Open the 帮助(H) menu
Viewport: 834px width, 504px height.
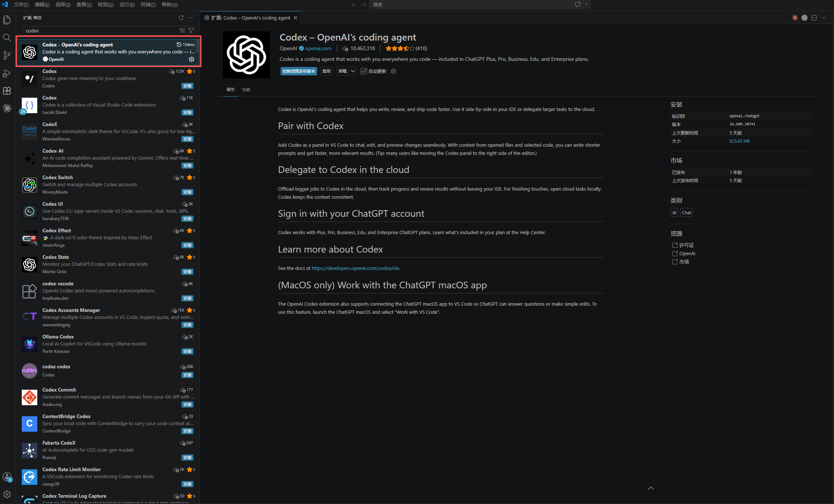[x=169, y=4]
